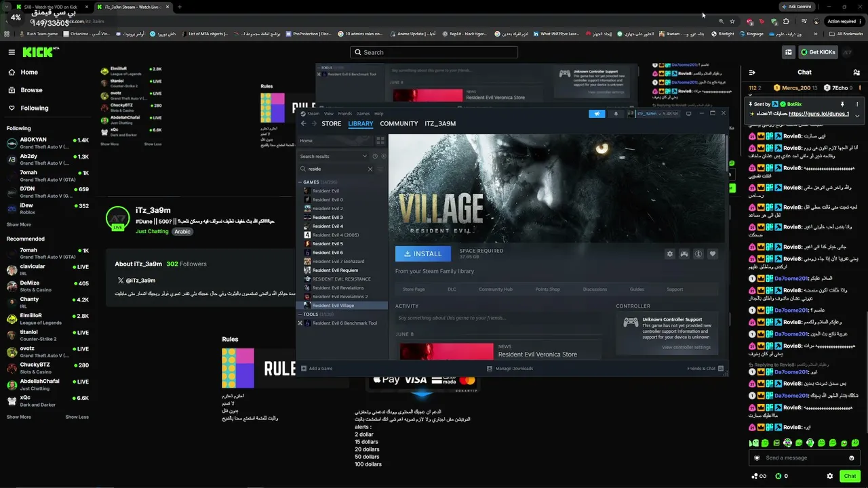Click Steam Big Picture mode icon
Image resolution: width=868 pixels, height=488 pixels.
point(689,114)
